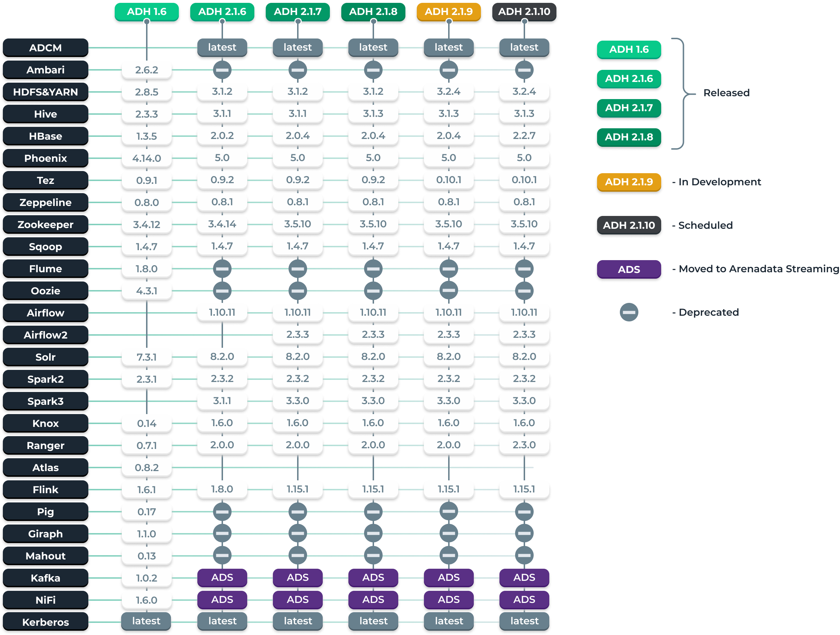The height and width of the screenshot is (635, 840).
Task: Click Flink version 1.8.0 under ADH 2.1.6
Action: coord(222,489)
